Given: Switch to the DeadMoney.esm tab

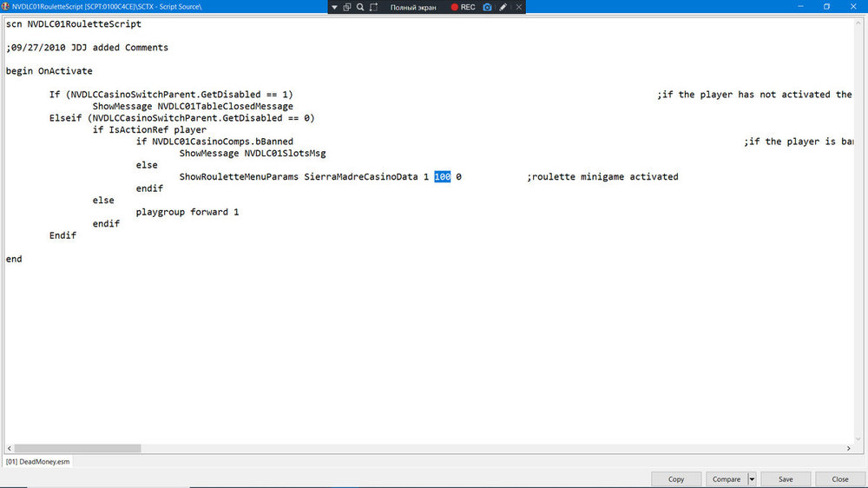Looking at the screenshot, I should pyautogui.click(x=37, y=461).
